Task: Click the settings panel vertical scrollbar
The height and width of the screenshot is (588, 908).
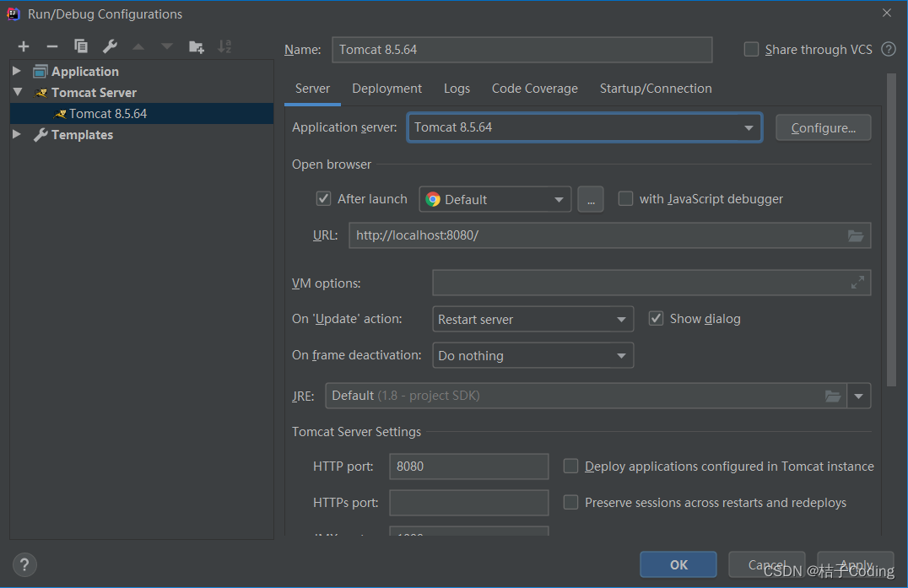Action: tap(892, 229)
